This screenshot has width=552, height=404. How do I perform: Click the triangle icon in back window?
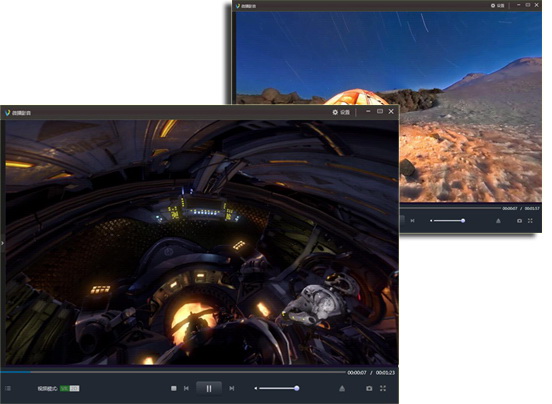tap(498, 221)
